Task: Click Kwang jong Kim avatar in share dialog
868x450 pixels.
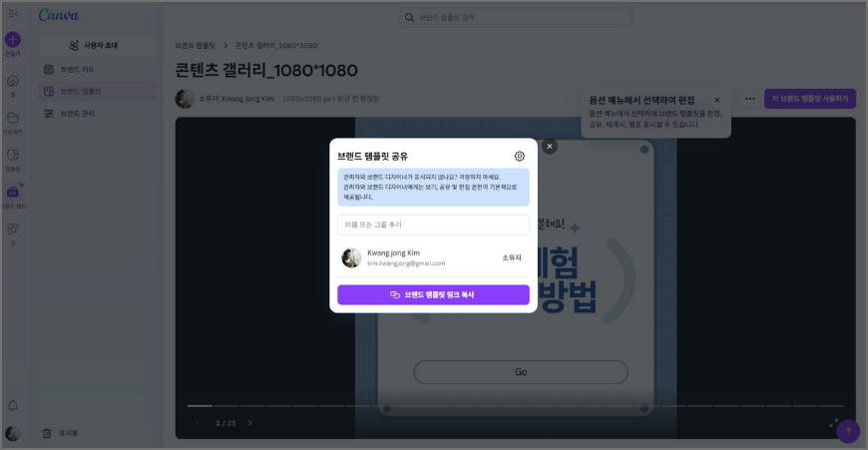Action: click(351, 258)
